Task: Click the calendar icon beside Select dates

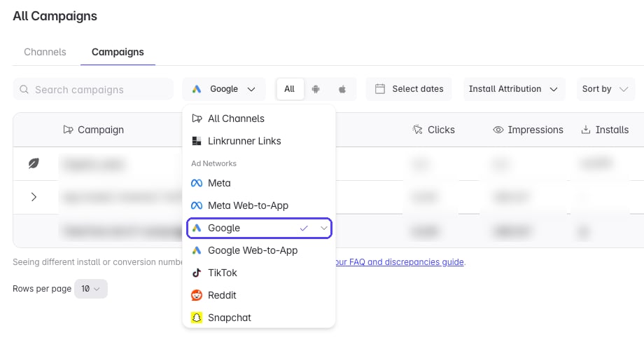Action: (x=380, y=89)
